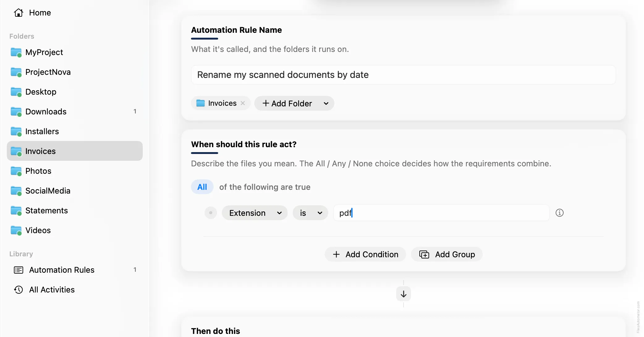The image size is (644, 337).
Task: Remove the Invoices folder chip
Action: tap(243, 103)
